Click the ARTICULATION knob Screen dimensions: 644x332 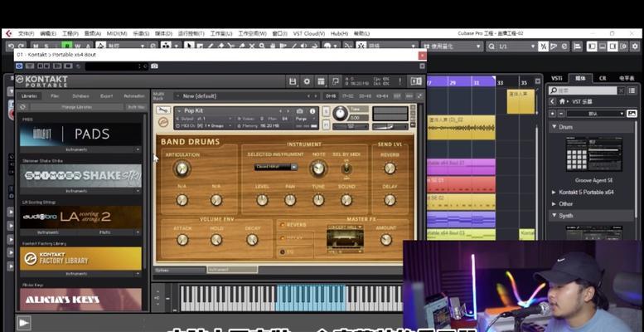pos(182,168)
